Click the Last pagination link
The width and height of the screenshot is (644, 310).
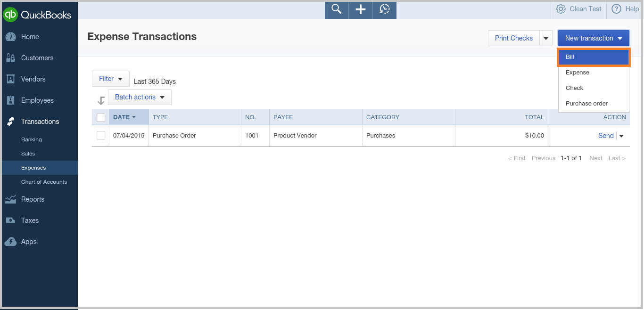tap(617, 158)
